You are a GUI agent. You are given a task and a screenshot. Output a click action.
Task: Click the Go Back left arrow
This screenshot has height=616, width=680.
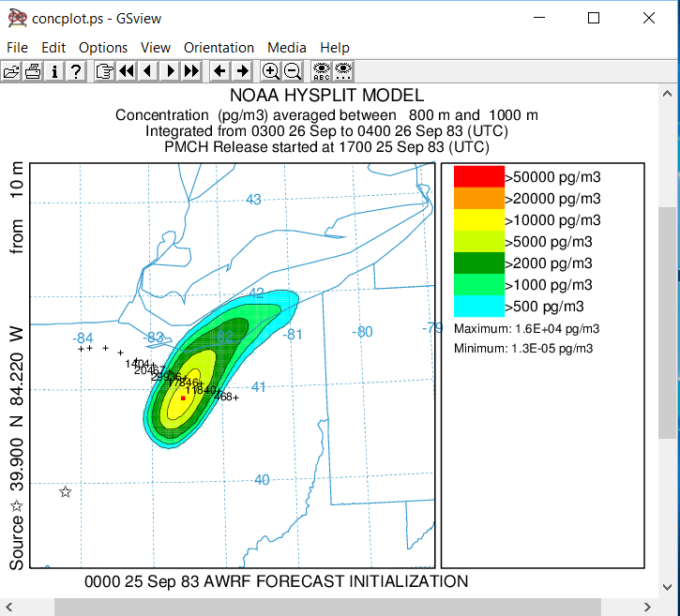(x=219, y=71)
